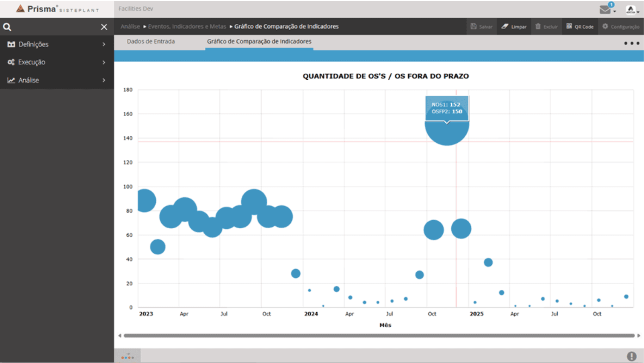This screenshot has height=363, width=644.
Task: Click the colored dots icon at bottom left
Action: tap(128, 356)
